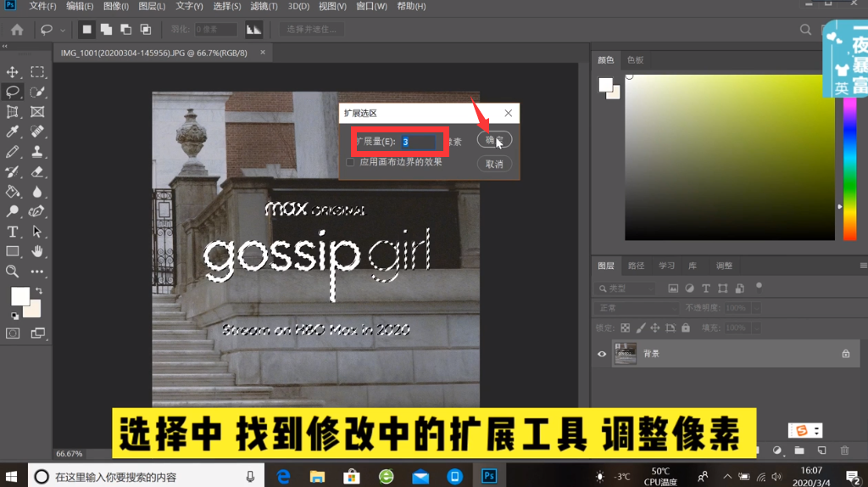
Task: Swap foreground and background colors
Action: click(39, 291)
